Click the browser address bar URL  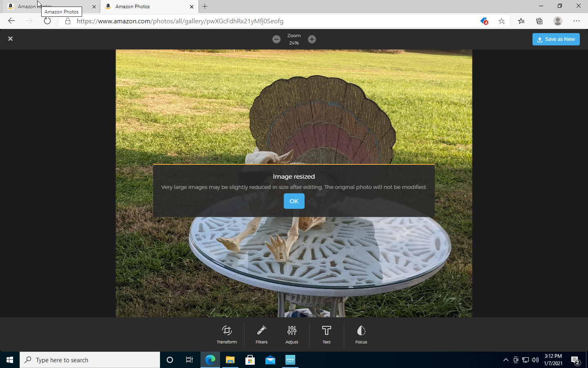point(180,21)
